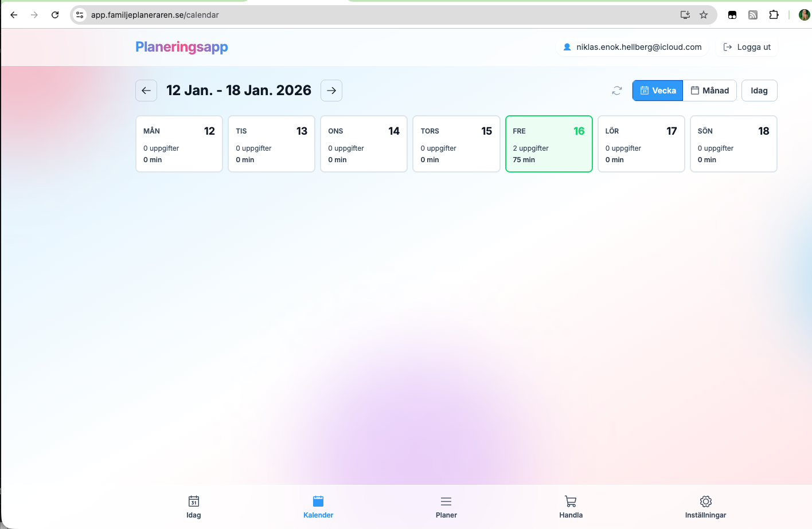Open the Planer list tab
The image size is (812, 529).
coord(446,507)
